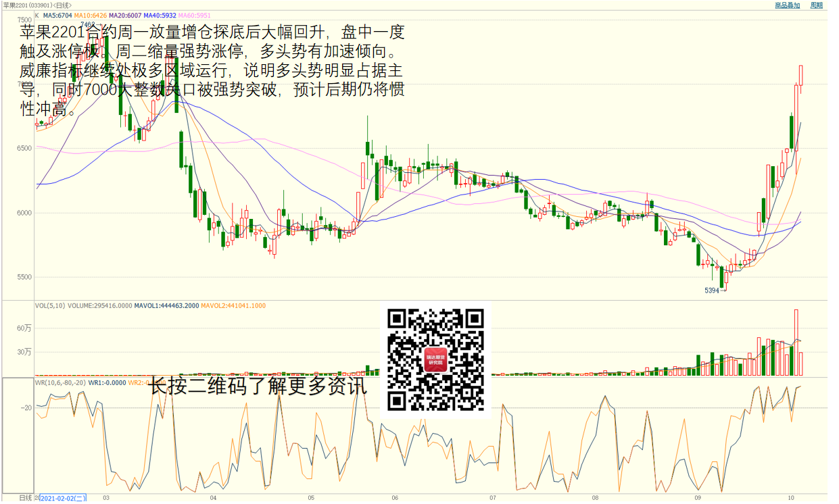This screenshot has width=839, height=504.
Task: Click the 5394 low price marker
Action: (711, 291)
